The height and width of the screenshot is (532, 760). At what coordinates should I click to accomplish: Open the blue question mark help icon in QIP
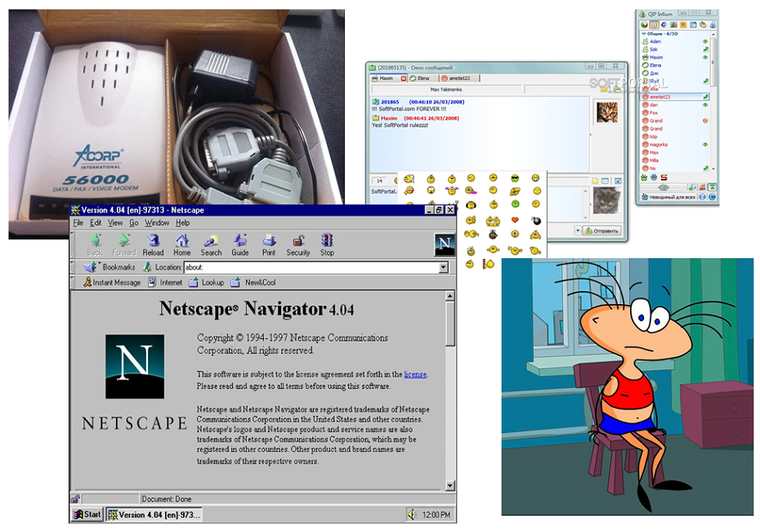[702, 197]
